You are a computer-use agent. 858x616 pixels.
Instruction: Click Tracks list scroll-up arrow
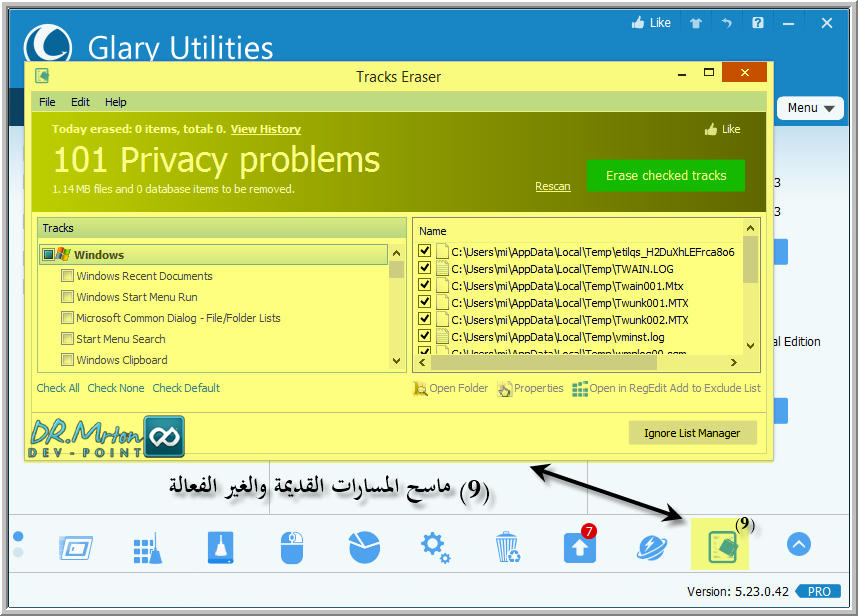click(x=397, y=253)
